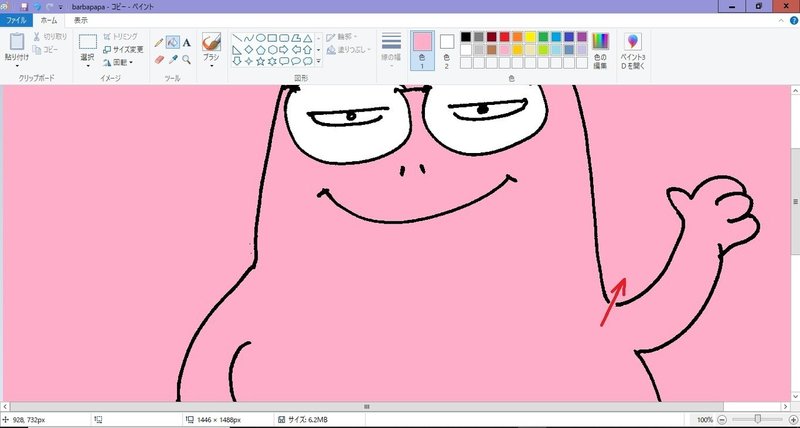Select the Magnifier tool
The image size is (800, 428).
click(187, 60)
